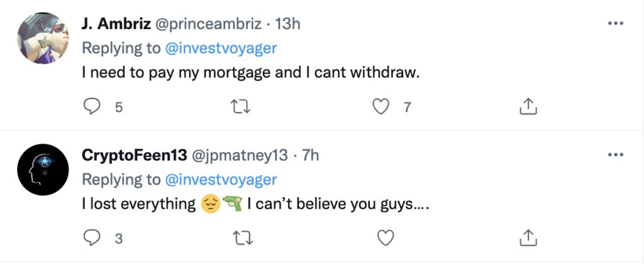The image size is (644, 264).
Task: Share J. Ambriz's tweet
Action: tap(526, 107)
